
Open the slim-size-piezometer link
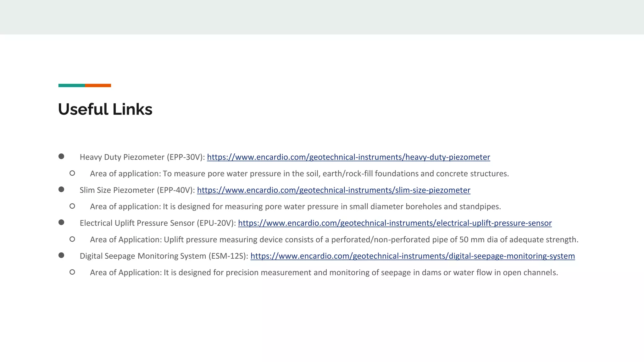pyautogui.click(x=334, y=190)
